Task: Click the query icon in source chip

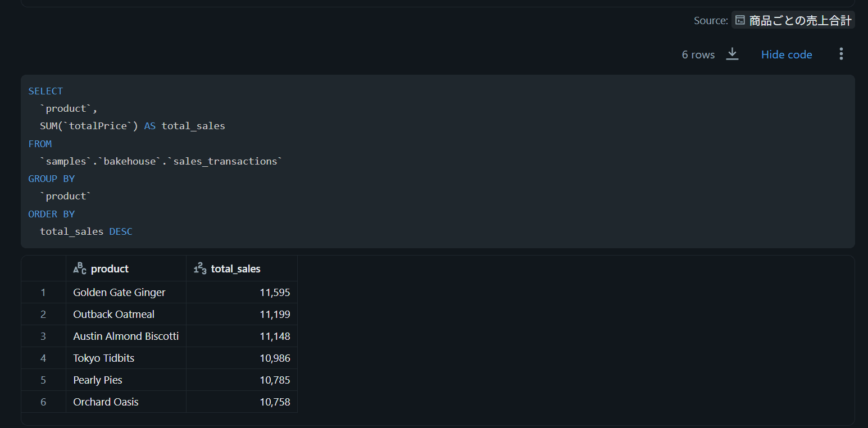Action: point(740,20)
